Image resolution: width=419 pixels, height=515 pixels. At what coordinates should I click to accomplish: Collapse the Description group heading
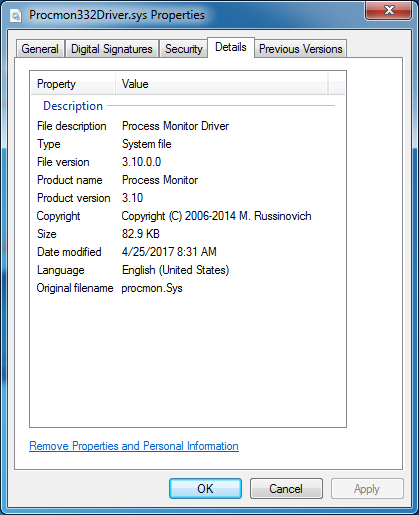73,106
